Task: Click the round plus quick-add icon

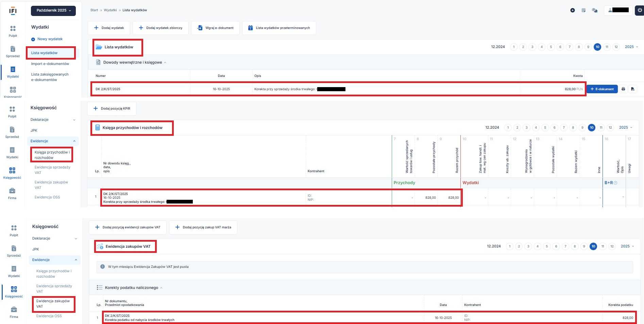Action: (573, 10)
